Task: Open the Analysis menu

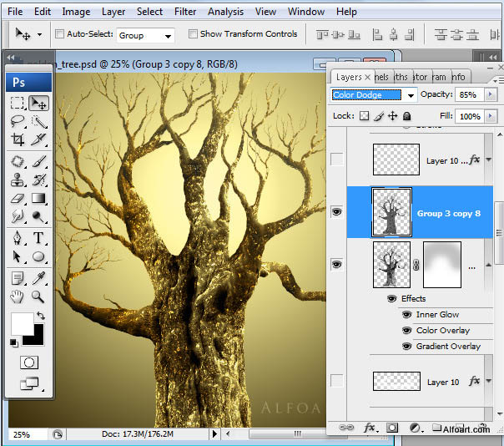Action: coord(225,12)
